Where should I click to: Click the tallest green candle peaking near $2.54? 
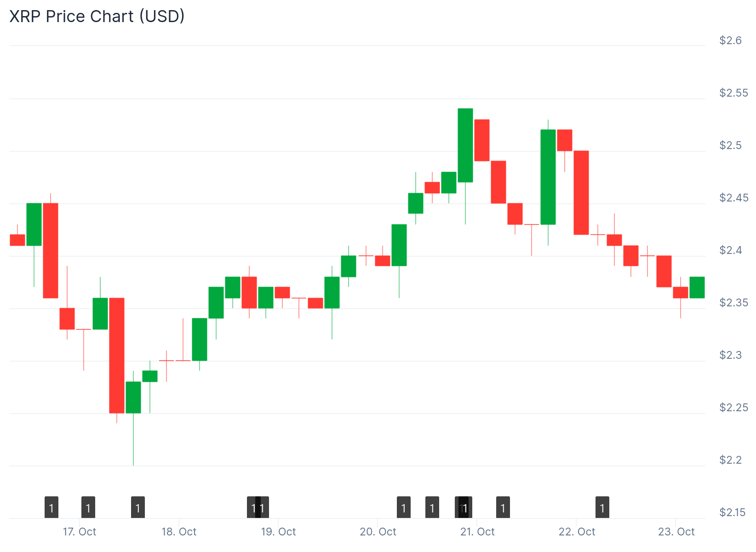point(465,145)
